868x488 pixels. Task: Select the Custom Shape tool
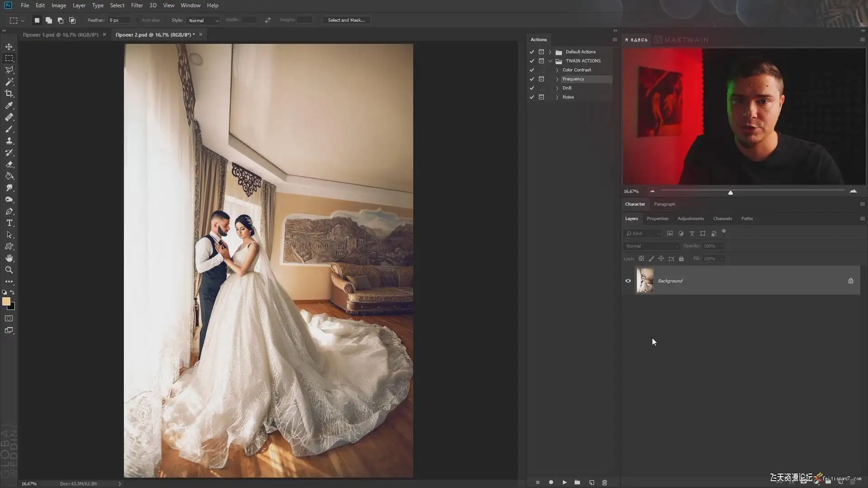[9, 246]
